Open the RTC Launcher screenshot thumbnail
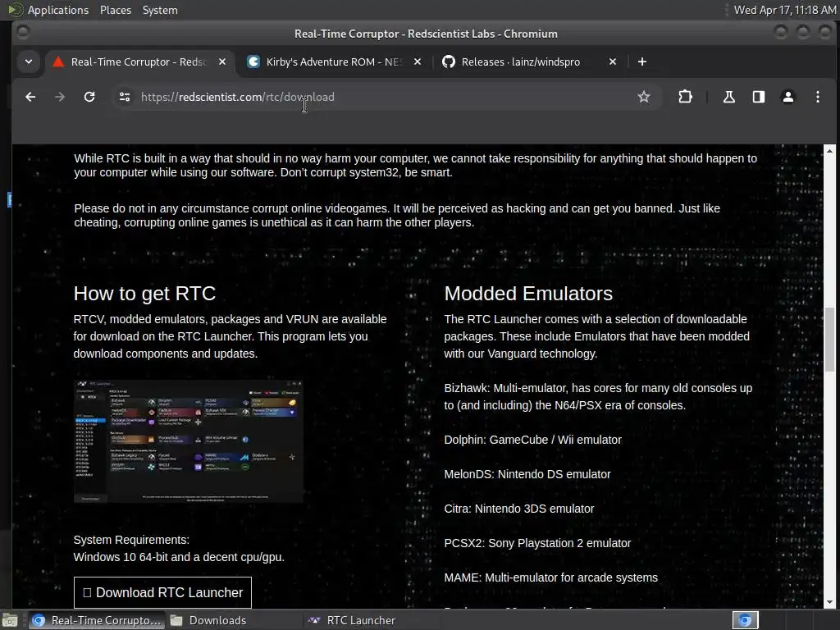 (189, 441)
